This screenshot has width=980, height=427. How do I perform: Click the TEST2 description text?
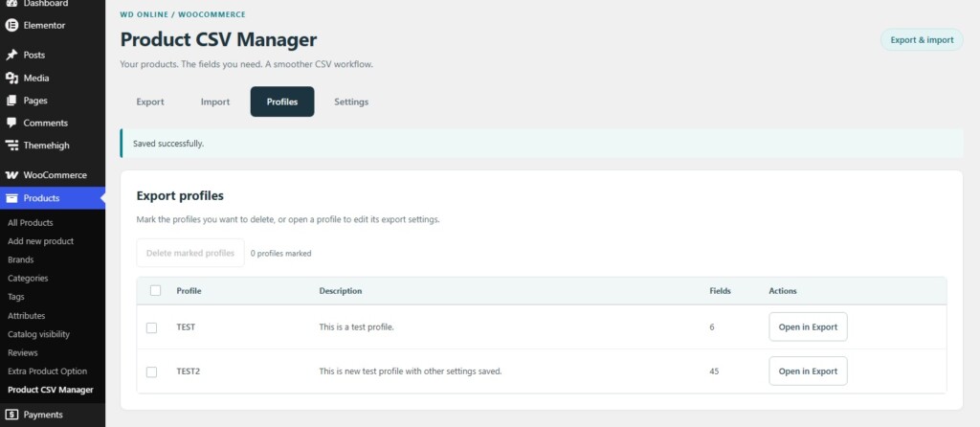(x=411, y=371)
